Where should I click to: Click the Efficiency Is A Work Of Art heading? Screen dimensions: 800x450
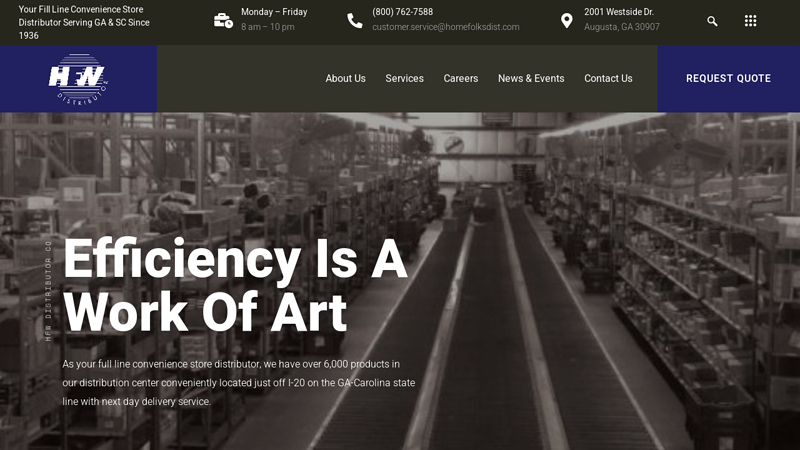235,285
